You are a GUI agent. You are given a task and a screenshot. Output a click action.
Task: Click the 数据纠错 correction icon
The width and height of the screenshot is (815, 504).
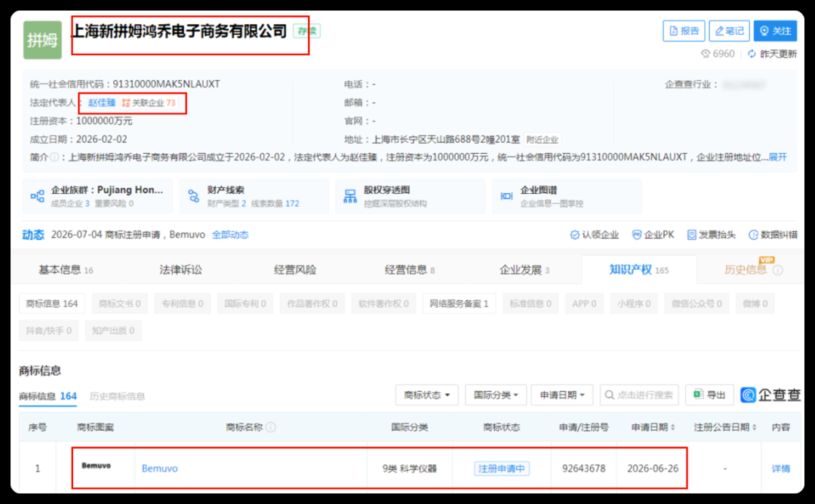tap(753, 235)
